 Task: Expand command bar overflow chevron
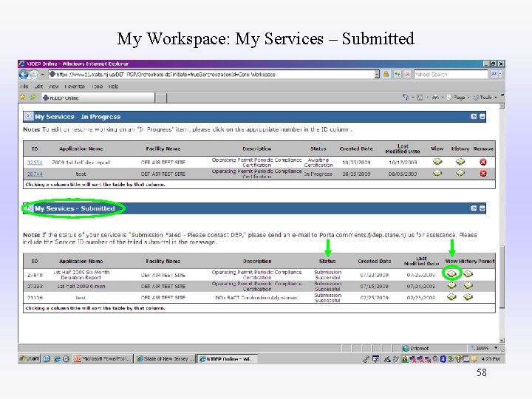point(502,96)
